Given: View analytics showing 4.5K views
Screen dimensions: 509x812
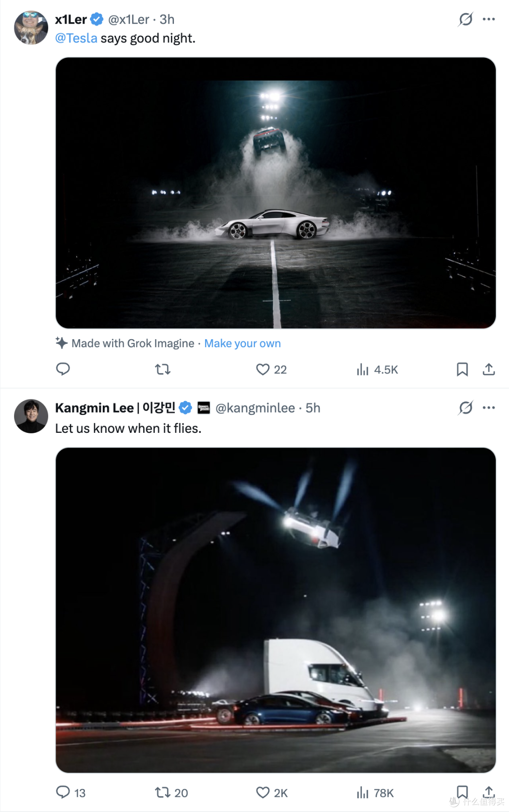Looking at the screenshot, I should pos(377,370).
